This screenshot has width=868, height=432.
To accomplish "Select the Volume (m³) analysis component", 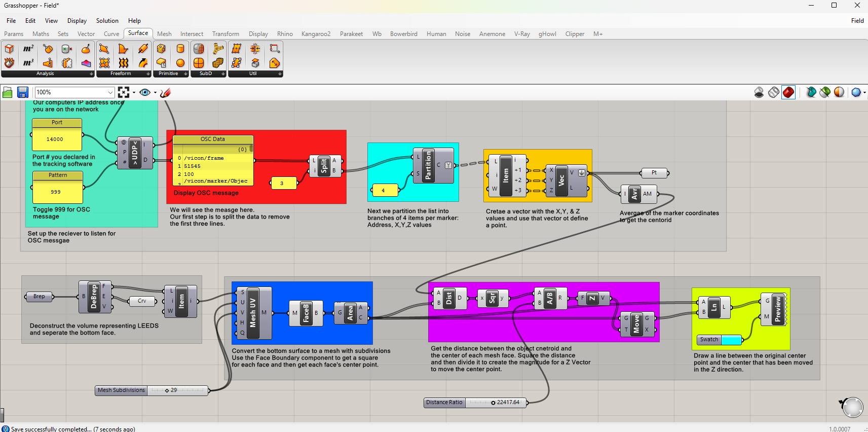I will coord(28,63).
